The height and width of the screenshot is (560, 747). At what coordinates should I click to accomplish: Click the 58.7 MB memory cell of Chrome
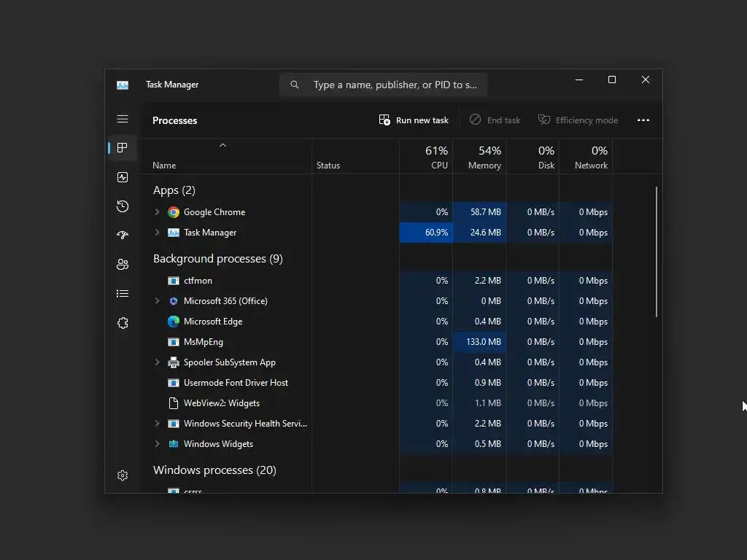pos(480,212)
